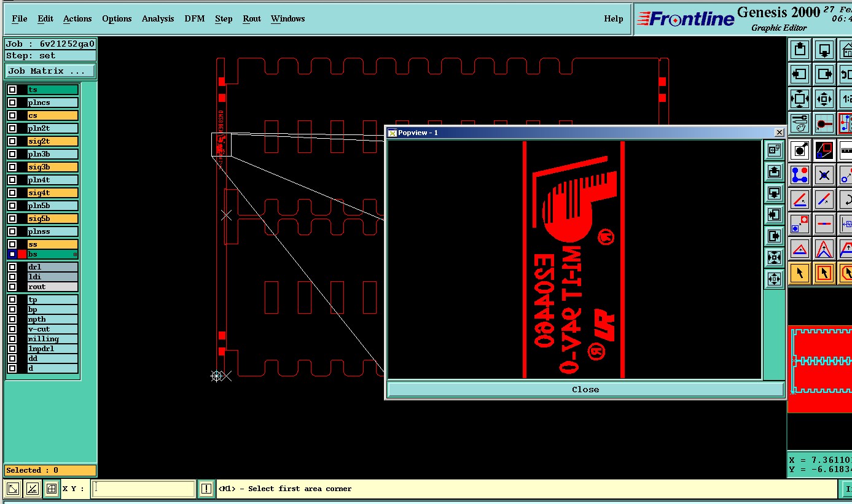The width and height of the screenshot is (852, 504).
Task: Click the red color swatch of bs layer
Action: tap(22, 254)
